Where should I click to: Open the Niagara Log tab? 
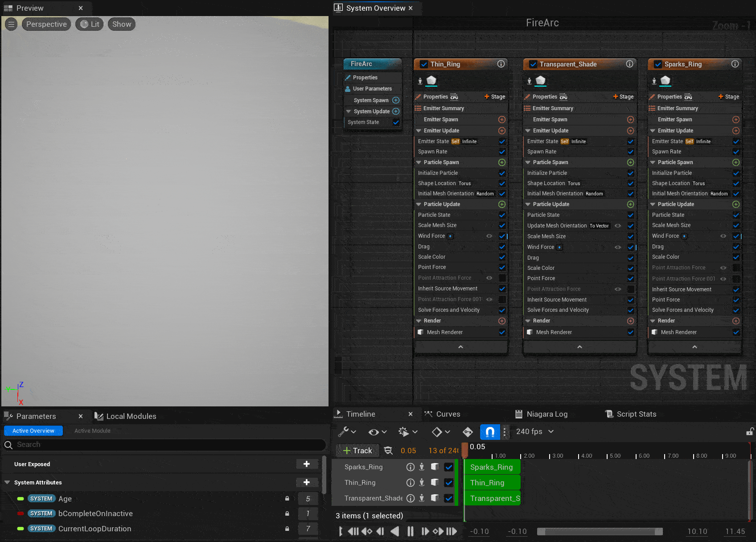pos(541,414)
